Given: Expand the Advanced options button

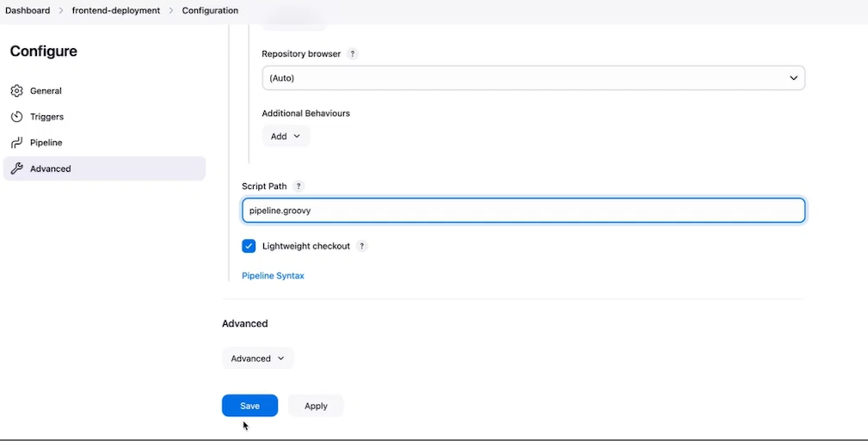Looking at the screenshot, I should coord(257,358).
